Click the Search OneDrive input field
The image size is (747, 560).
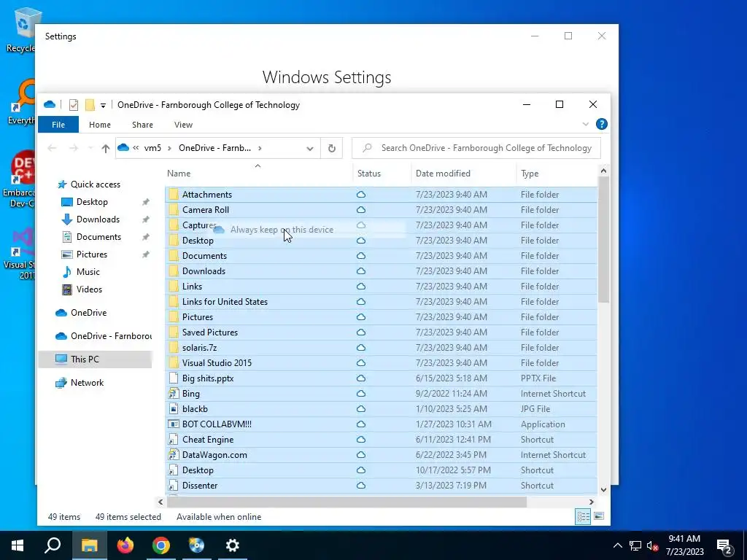pos(476,148)
